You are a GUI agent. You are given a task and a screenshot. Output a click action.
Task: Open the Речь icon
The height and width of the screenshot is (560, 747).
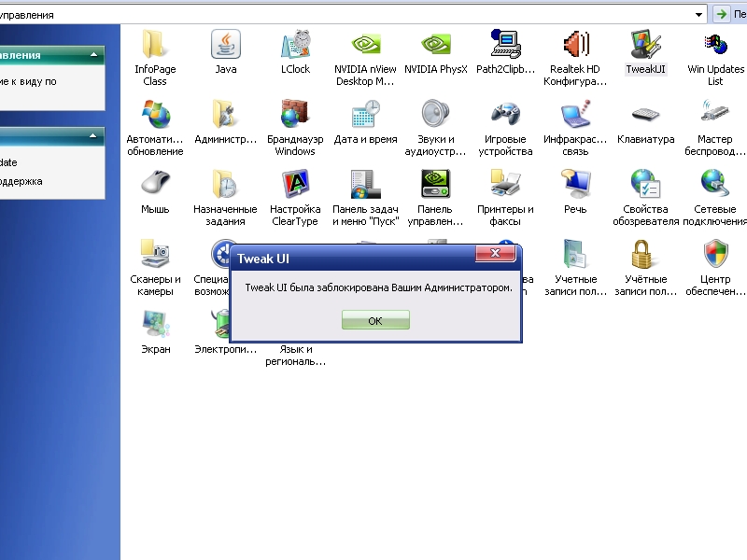click(575, 184)
